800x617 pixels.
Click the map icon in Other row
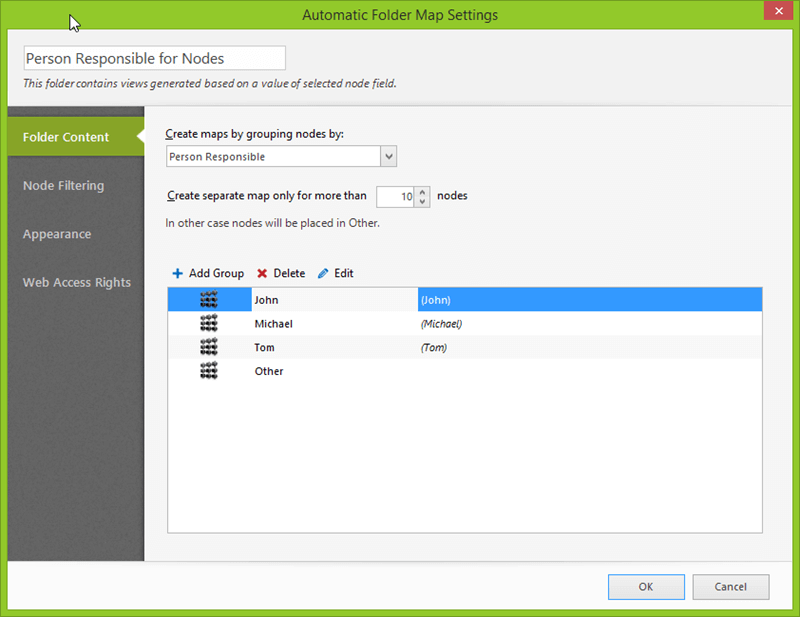209,371
